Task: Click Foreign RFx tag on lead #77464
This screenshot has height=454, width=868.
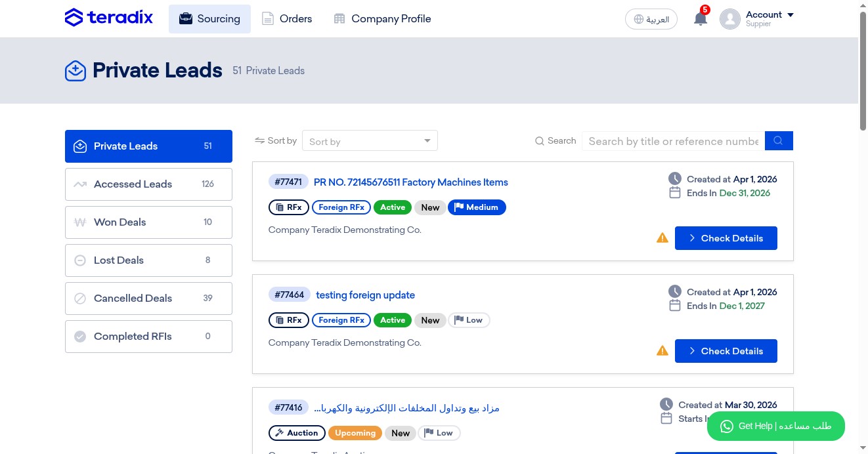Action: tap(341, 320)
